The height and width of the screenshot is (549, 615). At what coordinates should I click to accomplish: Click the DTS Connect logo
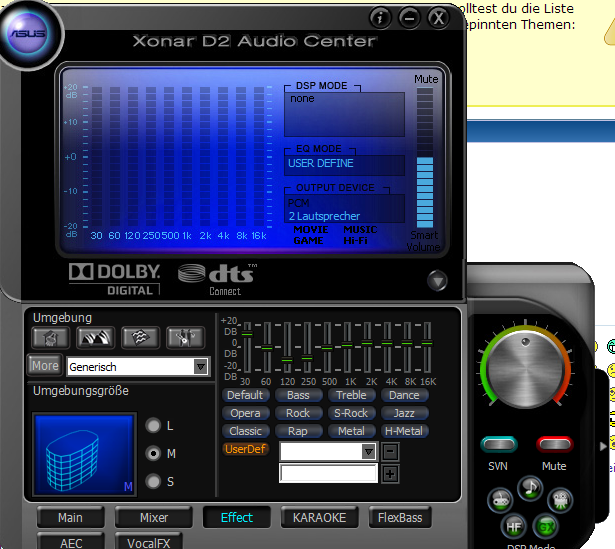[217, 279]
